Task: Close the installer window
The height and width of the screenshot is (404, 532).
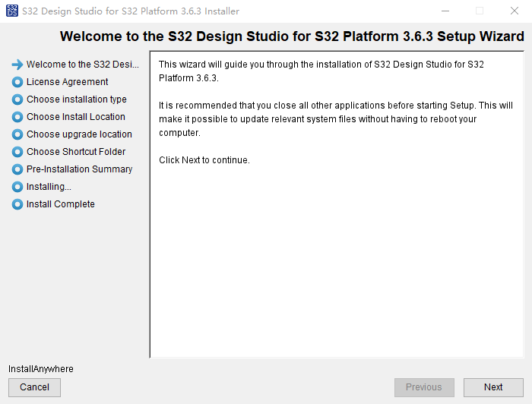Action: click(x=515, y=11)
